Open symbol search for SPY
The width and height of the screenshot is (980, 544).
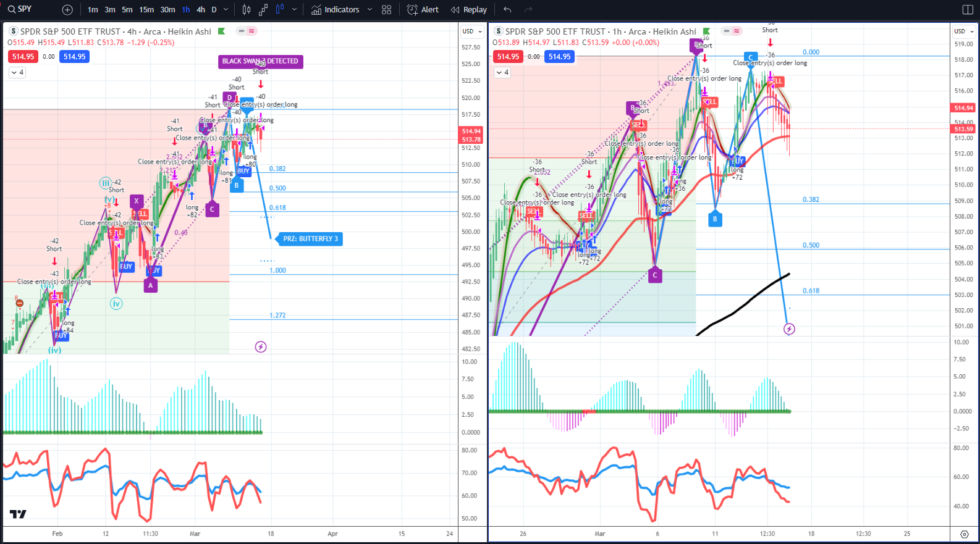pyautogui.click(x=20, y=9)
